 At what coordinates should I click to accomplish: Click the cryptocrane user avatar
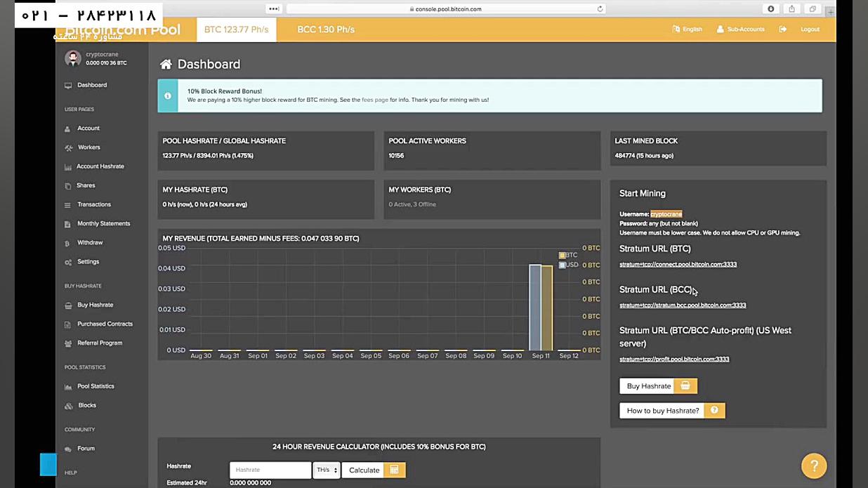point(73,58)
